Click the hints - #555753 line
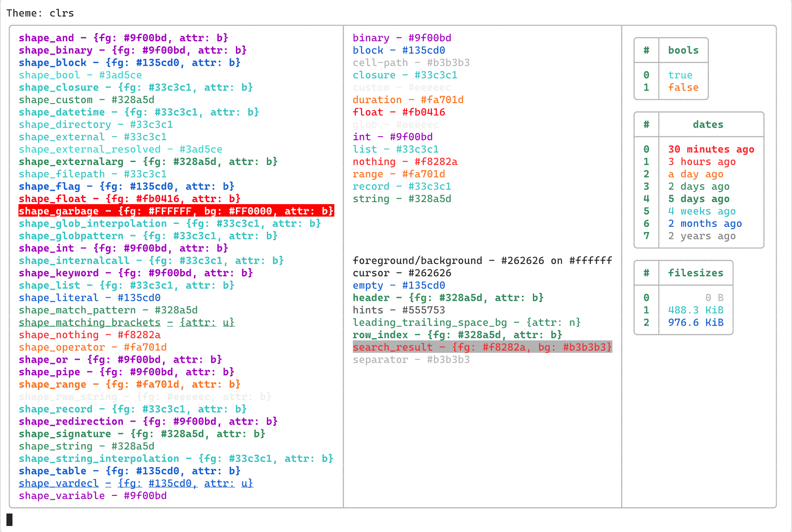The image size is (792, 532). pos(399,310)
